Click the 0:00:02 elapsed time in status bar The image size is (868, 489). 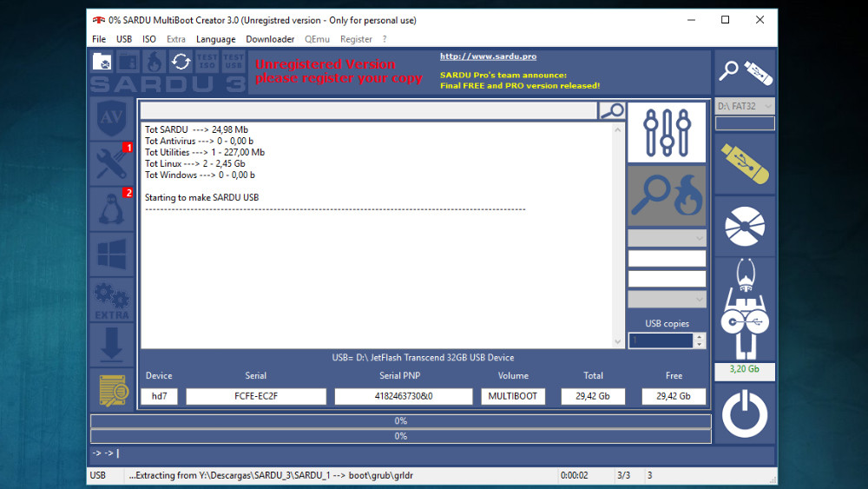click(574, 475)
